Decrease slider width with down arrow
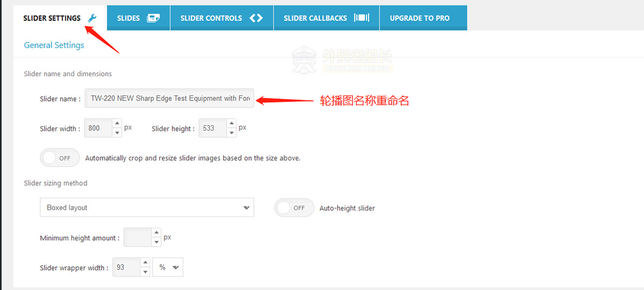Viewport: 644px width, 290px height. point(117,133)
